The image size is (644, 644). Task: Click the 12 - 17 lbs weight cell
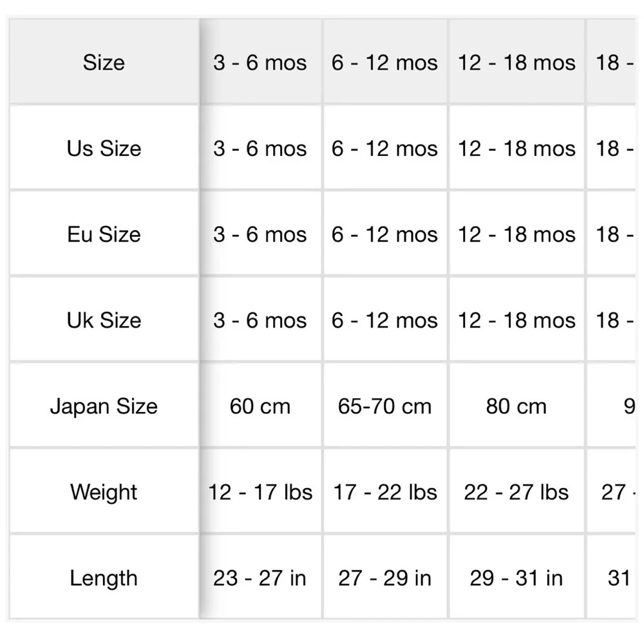click(260, 491)
